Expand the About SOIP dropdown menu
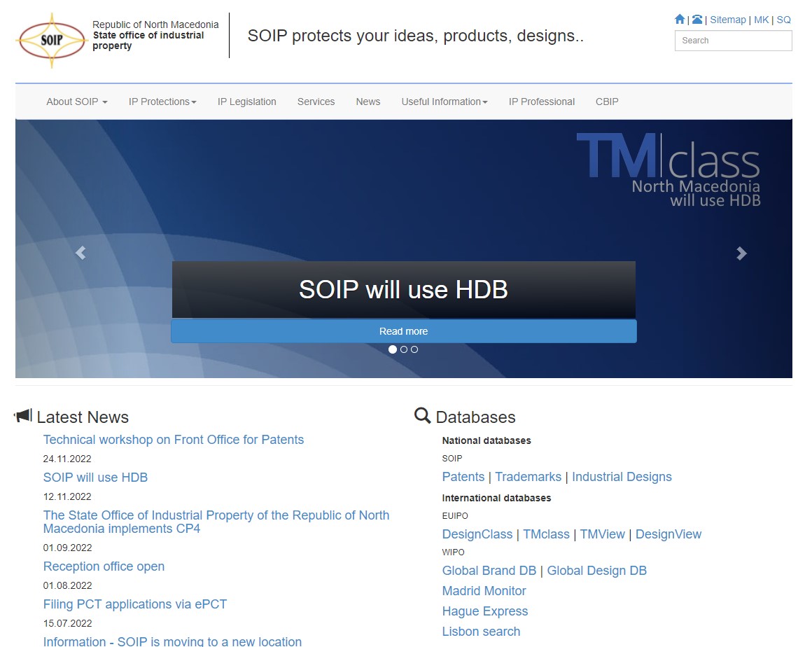 tap(76, 102)
